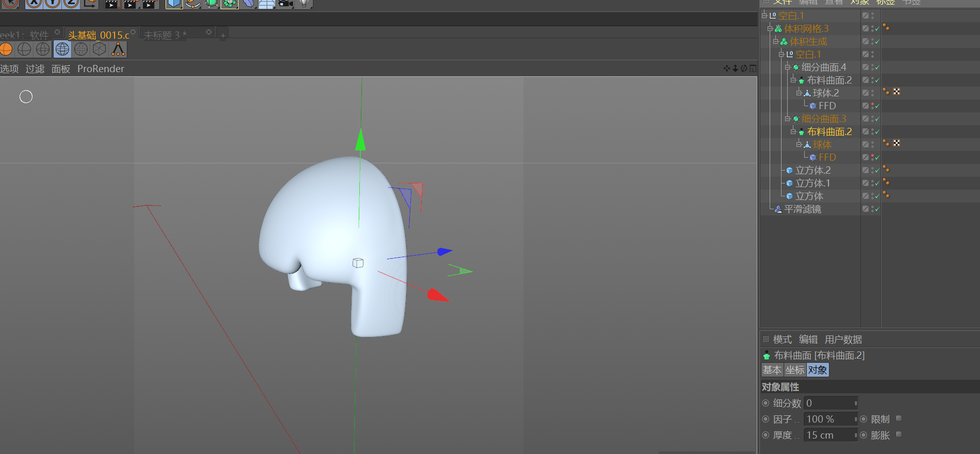Open the MoGraph cloner tools icon
980x454 pixels.
[229, 4]
